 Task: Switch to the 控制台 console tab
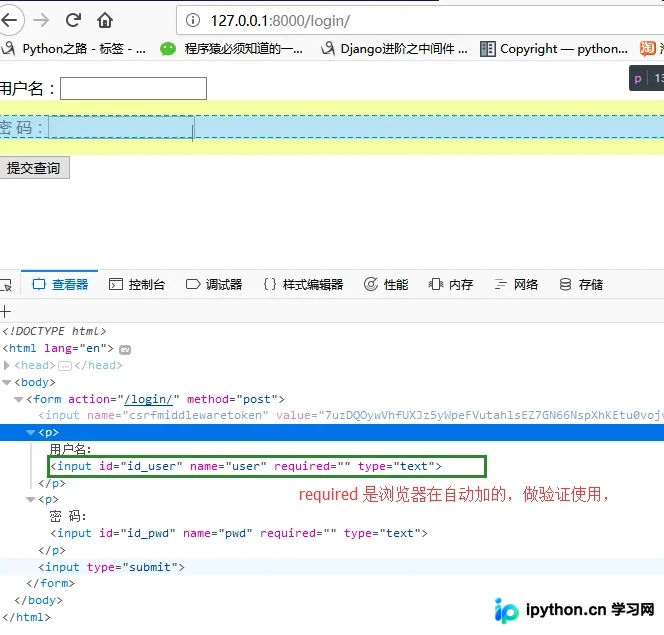137,284
